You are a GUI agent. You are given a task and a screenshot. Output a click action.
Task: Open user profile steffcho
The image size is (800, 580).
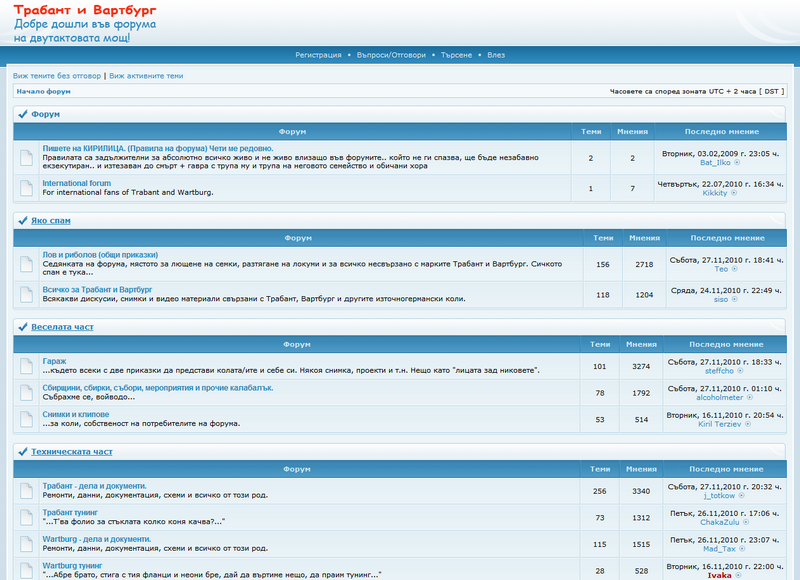click(719, 371)
